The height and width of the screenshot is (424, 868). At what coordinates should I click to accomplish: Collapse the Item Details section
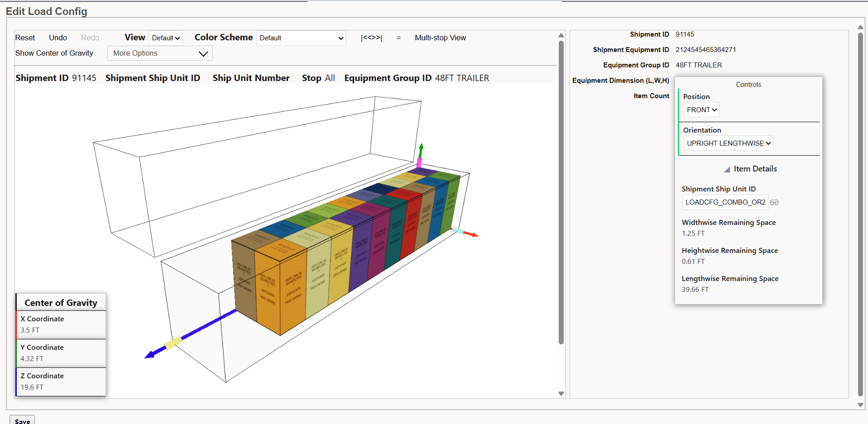pyautogui.click(x=727, y=169)
